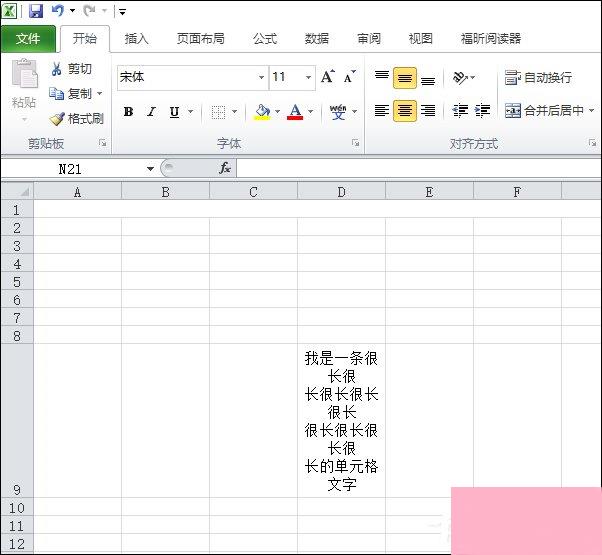Toggle left text alignment
Image resolution: width=602 pixels, height=555 pixels.
(382, 111)
